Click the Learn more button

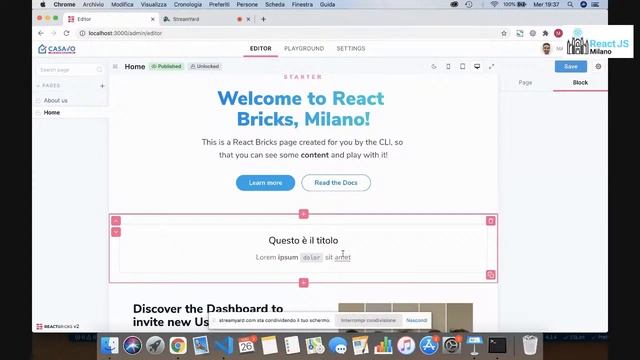265,183
